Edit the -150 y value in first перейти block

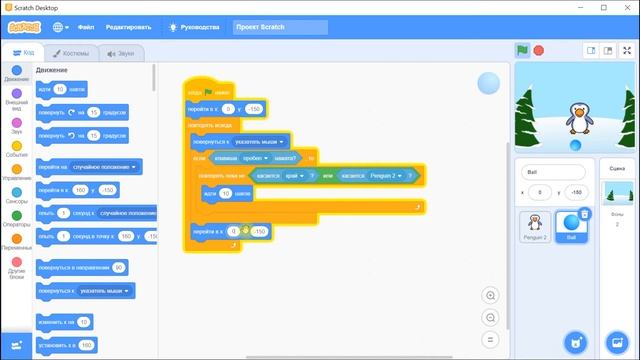[x=254, y=109]
